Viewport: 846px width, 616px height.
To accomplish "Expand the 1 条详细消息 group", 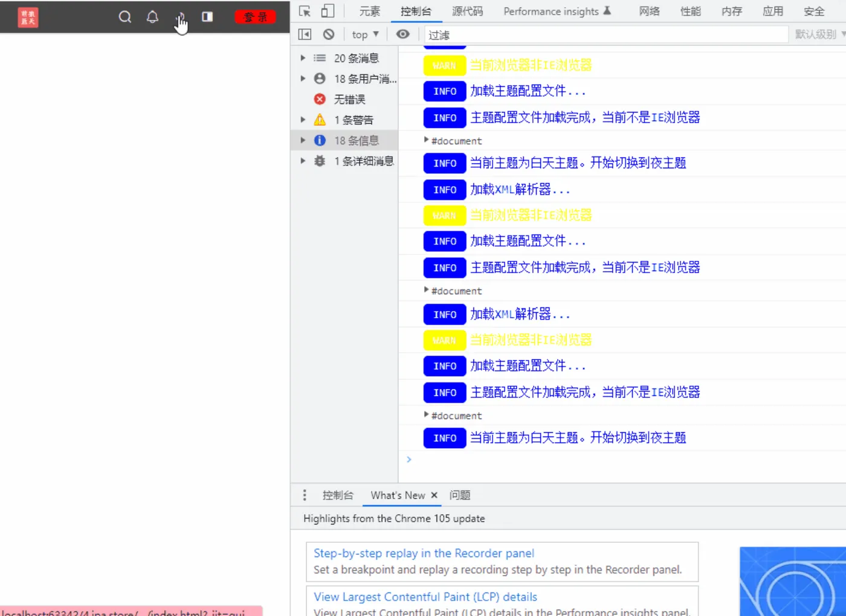I will pyautogui.click(x=303, y=161).
